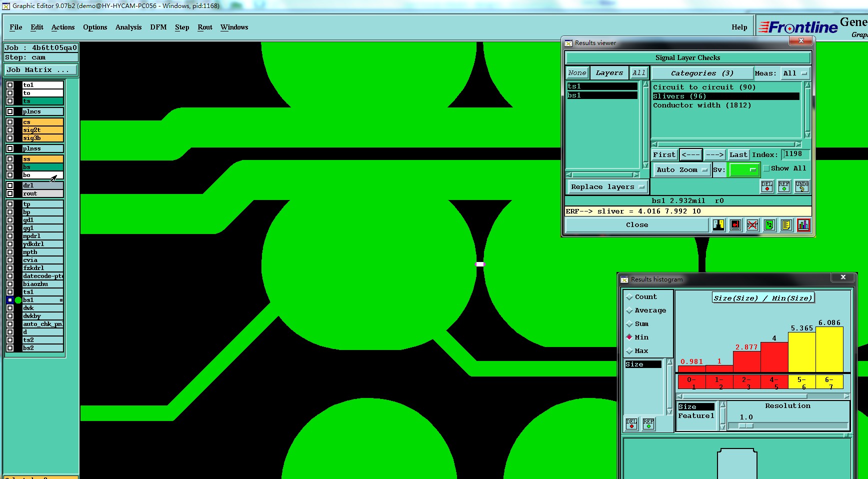This screenshot has height=479, width=868.
Task: Open the Step menu
Action: point(182,27)
